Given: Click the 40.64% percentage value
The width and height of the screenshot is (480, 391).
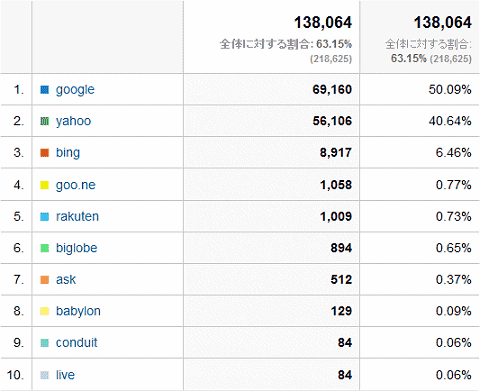Looking at the screenshot, I should [x=450, y=121].
